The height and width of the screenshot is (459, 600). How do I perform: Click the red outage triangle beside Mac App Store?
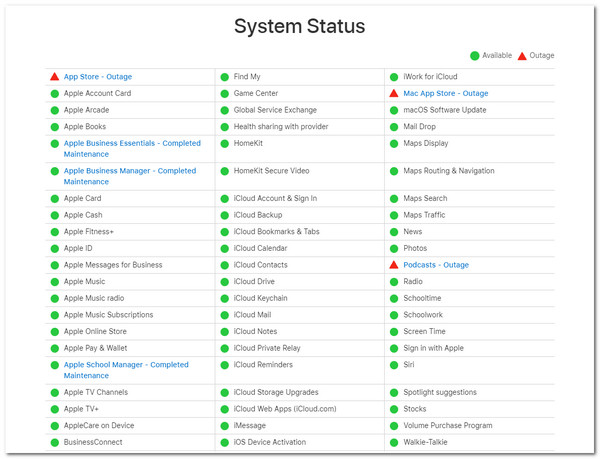394,93
